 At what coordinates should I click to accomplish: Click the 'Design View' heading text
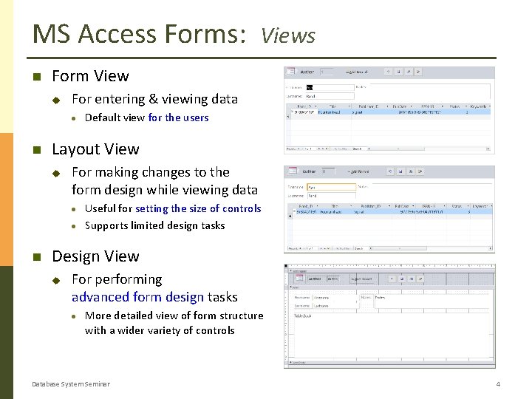[95, 256]
